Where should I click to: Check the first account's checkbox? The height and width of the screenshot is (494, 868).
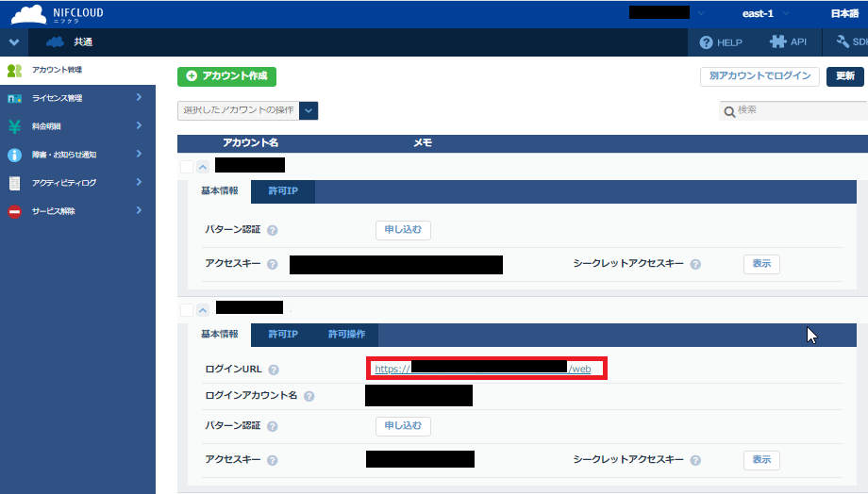click(187, 167)
